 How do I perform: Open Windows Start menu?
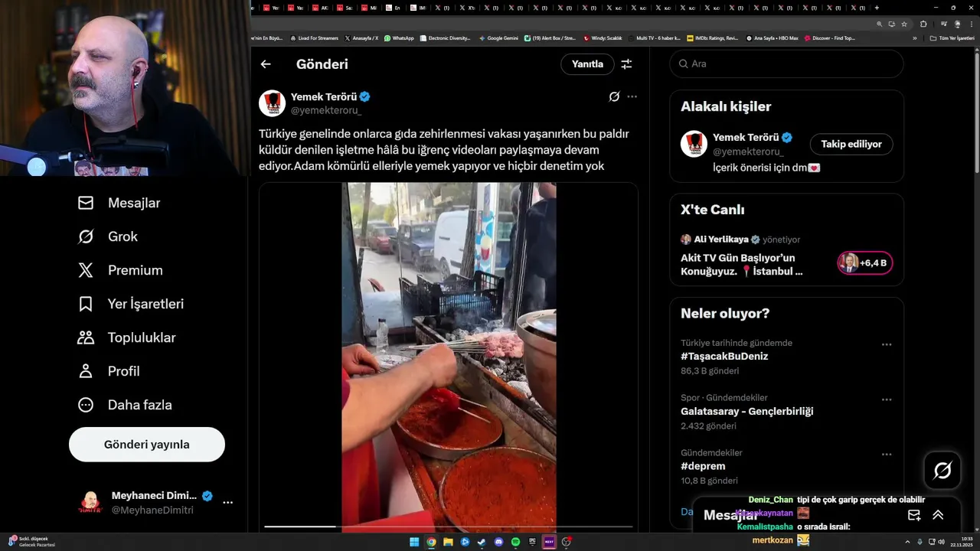(414, 543)
